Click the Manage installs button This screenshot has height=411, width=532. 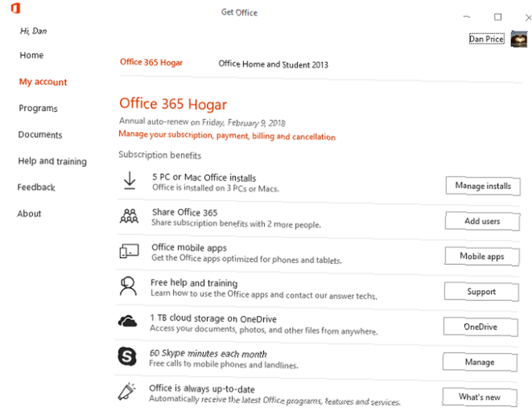(483, 186)
